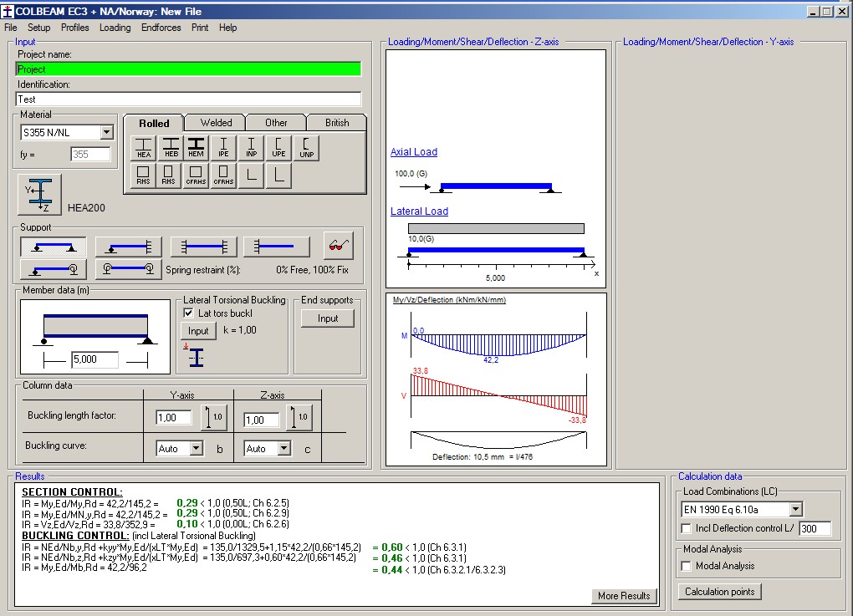This screenshot has height=616, width=853.
Task: Click the Z-axis buckling length 1.0 icon
Action: click(299, 417)
